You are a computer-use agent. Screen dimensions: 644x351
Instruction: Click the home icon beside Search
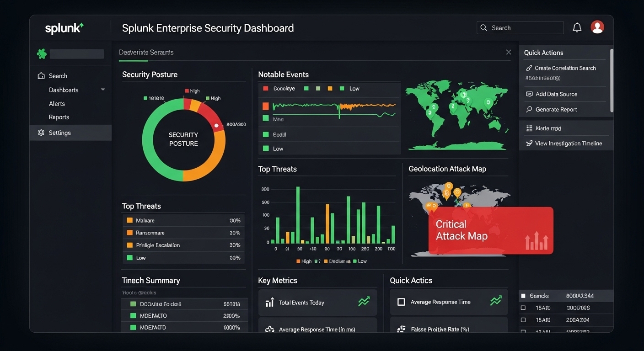41,76
